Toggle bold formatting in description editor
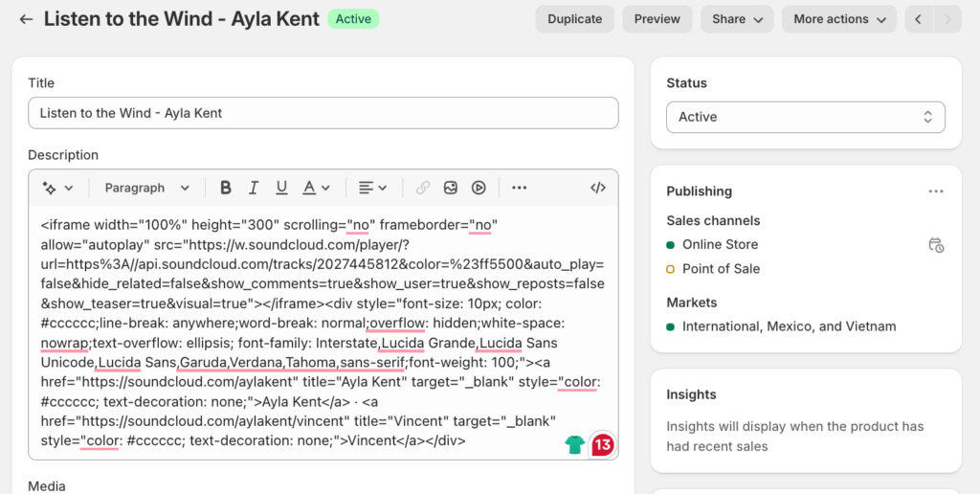The height and width of the screenshot is (494, 980). [226, 188]
